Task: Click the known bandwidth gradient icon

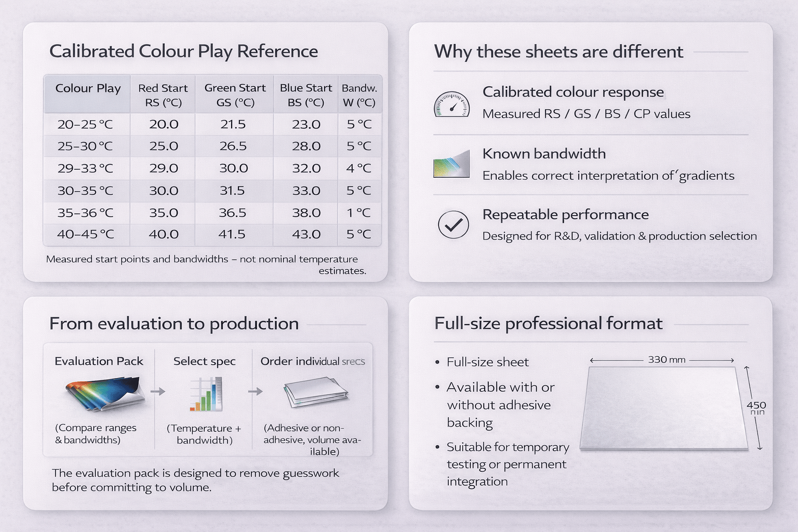Action: pyautogui.click(x=451, y=164)
